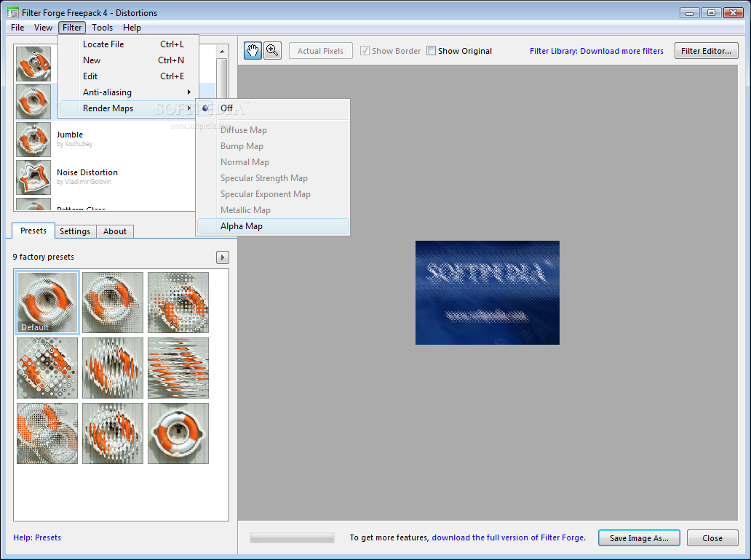Select the Default preset thumbnail
The height and width of the screenshot is (560, 751).
click(47, 303)
